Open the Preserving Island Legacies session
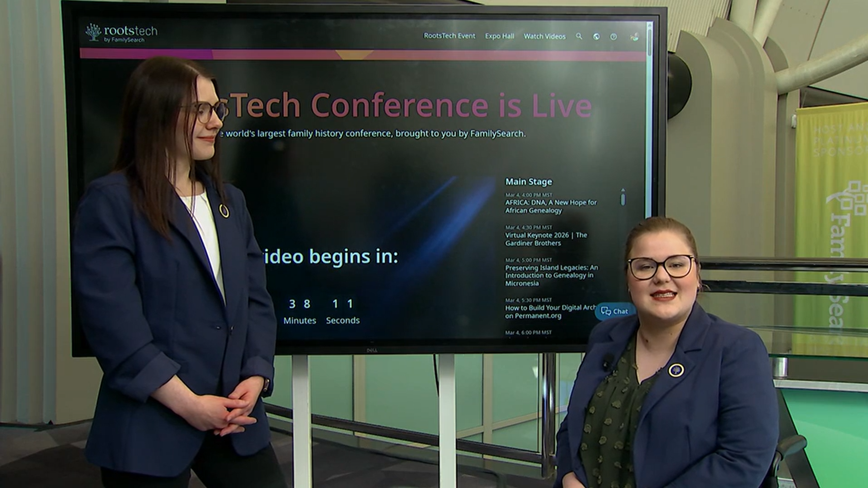This screenshot has width=868, height=488. [552, 276]
